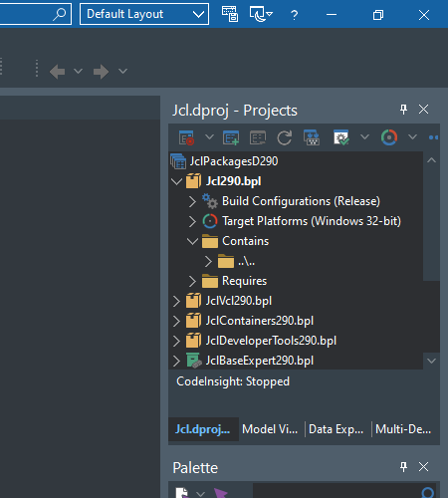Select Jcl290.bpl package
Image resolution: width=448 pixels, height=498 pixels.
pyautogui.click(x=233, y=181)
